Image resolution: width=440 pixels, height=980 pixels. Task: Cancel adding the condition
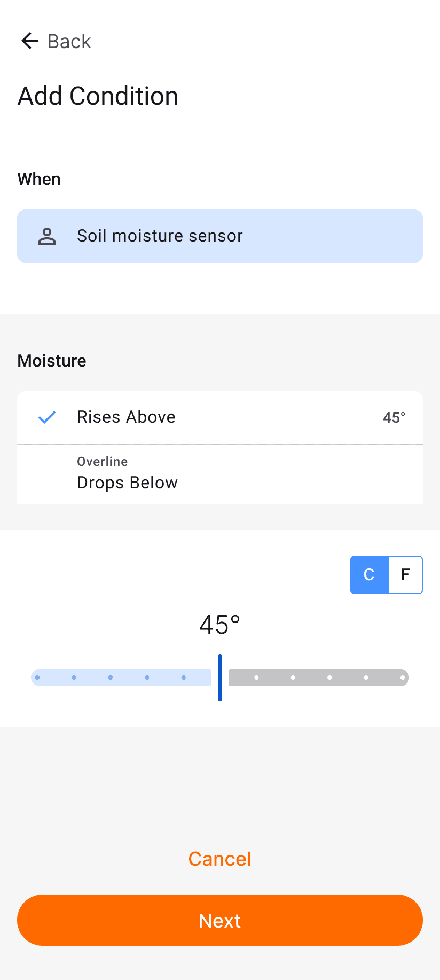(220, 859)
